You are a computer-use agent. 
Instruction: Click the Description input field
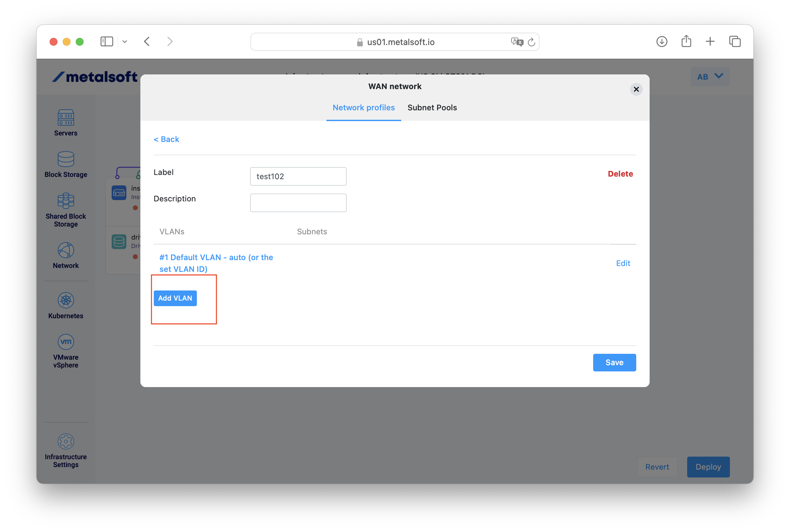pyautogui.click(x=298, y=203)
